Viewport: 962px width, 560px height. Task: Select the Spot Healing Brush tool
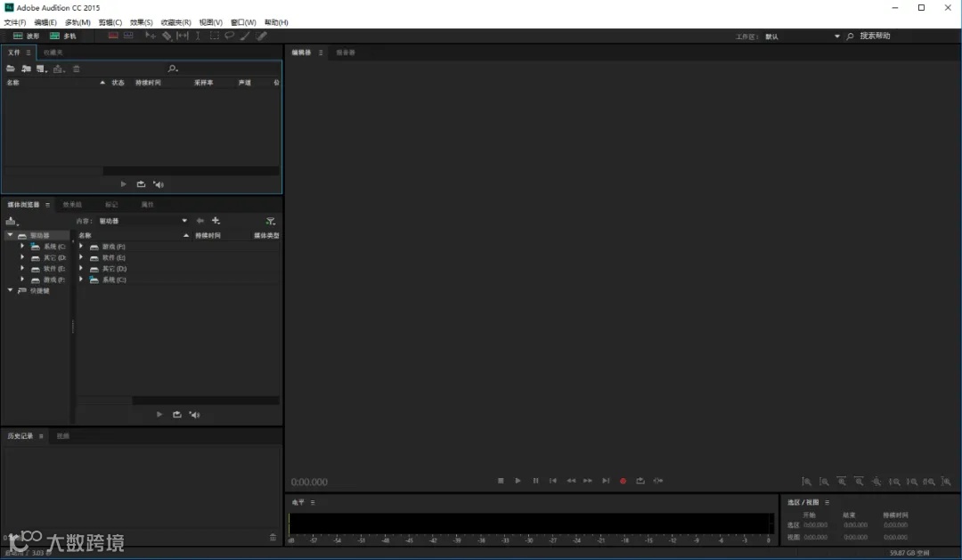(x=261, y=36)
